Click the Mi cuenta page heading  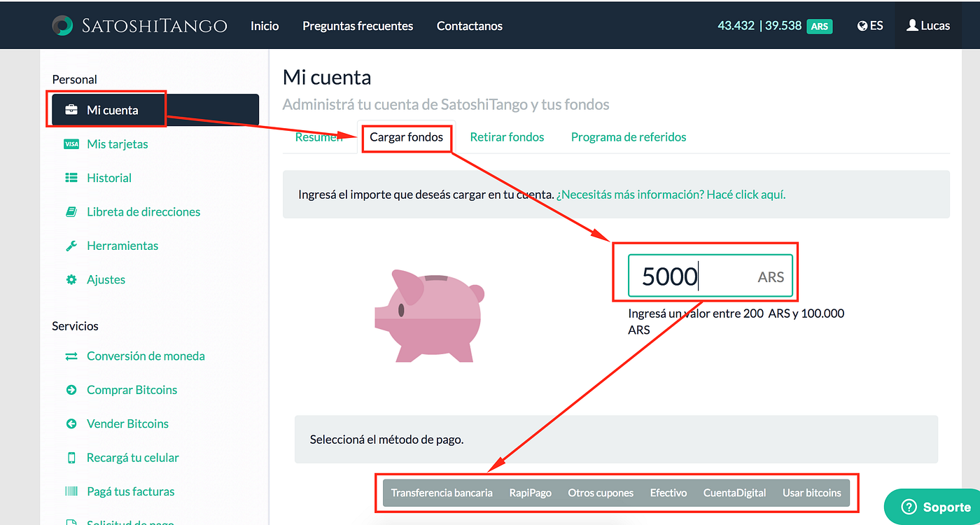click(x=327, y=77)
